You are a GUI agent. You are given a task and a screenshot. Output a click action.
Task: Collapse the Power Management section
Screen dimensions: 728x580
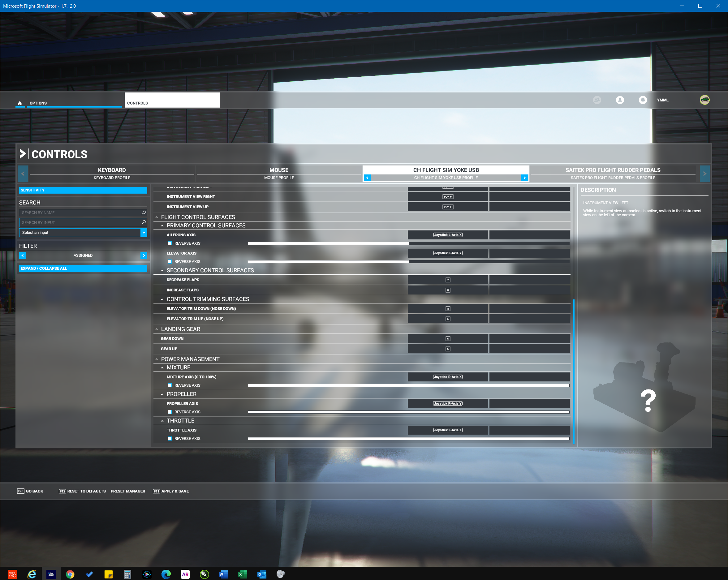[x=156, y=359]
